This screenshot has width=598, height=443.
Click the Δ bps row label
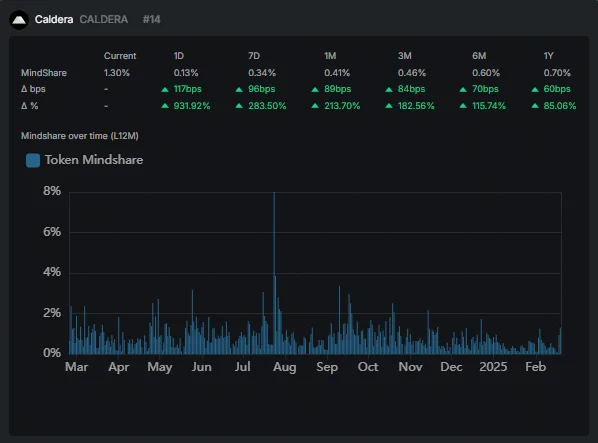[33, 89]
